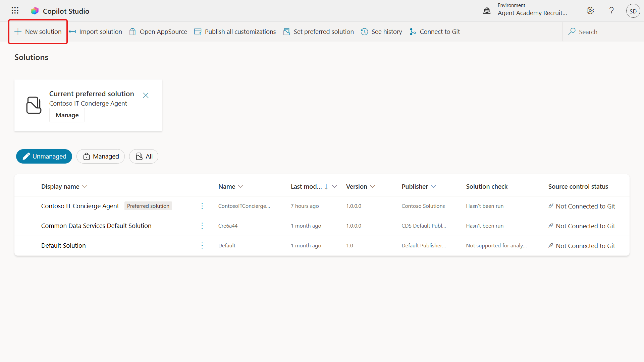Click Not Connected to Git for Contoso row
Viewport: 644px width, 362px height.
(582, 206)
